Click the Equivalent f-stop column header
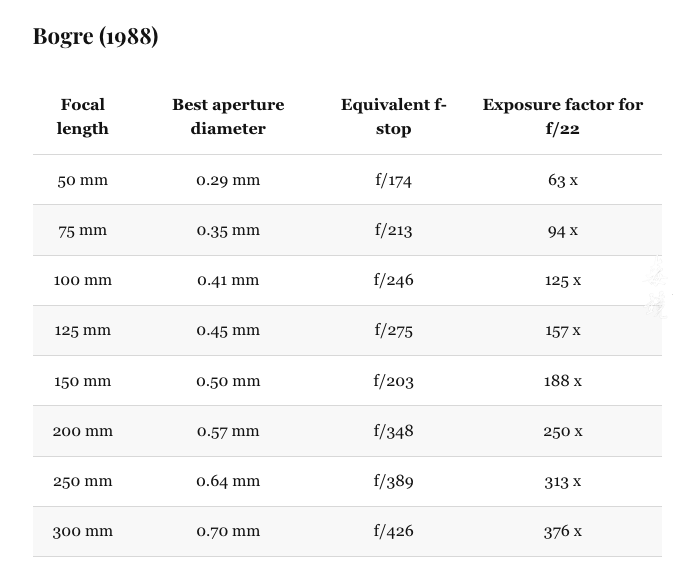691x583 pixels. (x=393, y=116)
